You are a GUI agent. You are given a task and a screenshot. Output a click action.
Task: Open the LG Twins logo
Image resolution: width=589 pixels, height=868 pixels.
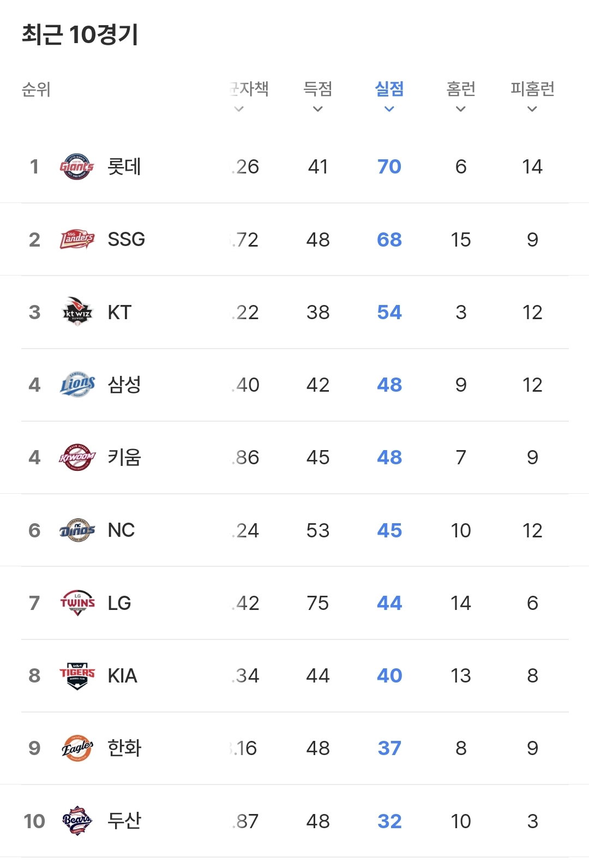[77, 603]
